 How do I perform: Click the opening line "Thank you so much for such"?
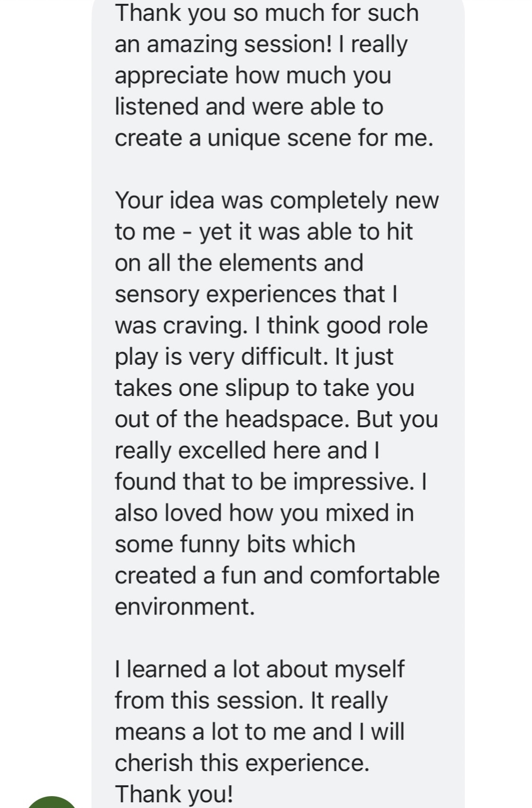[x=267, y=12]
